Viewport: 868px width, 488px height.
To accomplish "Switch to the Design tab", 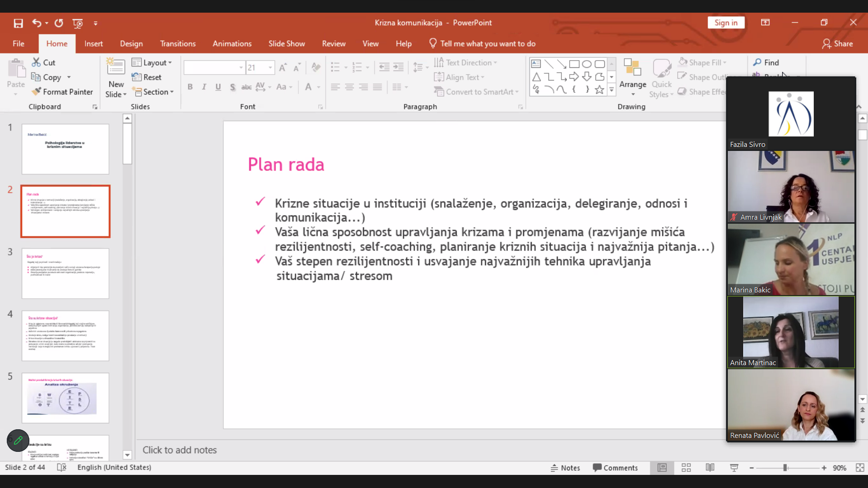I will [132, 43].
